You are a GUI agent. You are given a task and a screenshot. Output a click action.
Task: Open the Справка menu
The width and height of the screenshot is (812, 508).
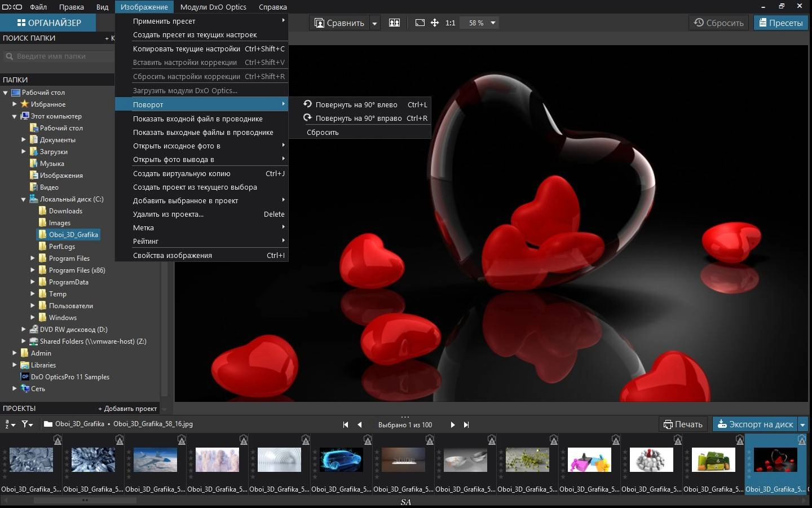tap(273, 7)
